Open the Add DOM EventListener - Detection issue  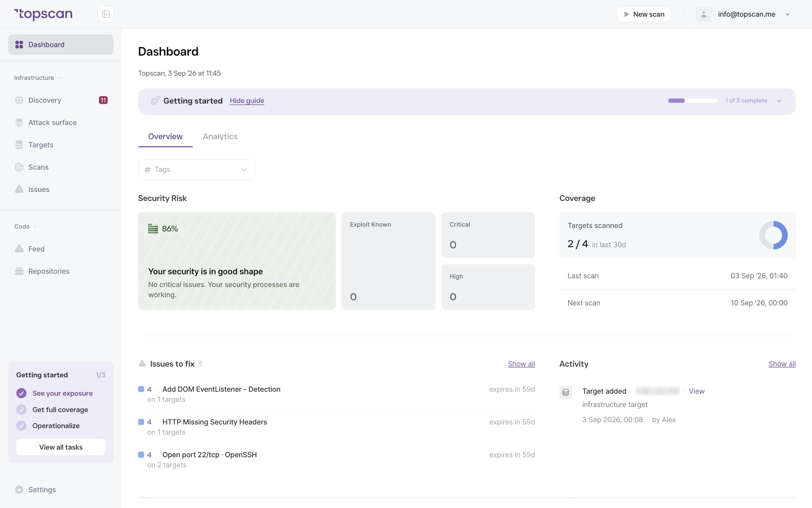point(337,394)
